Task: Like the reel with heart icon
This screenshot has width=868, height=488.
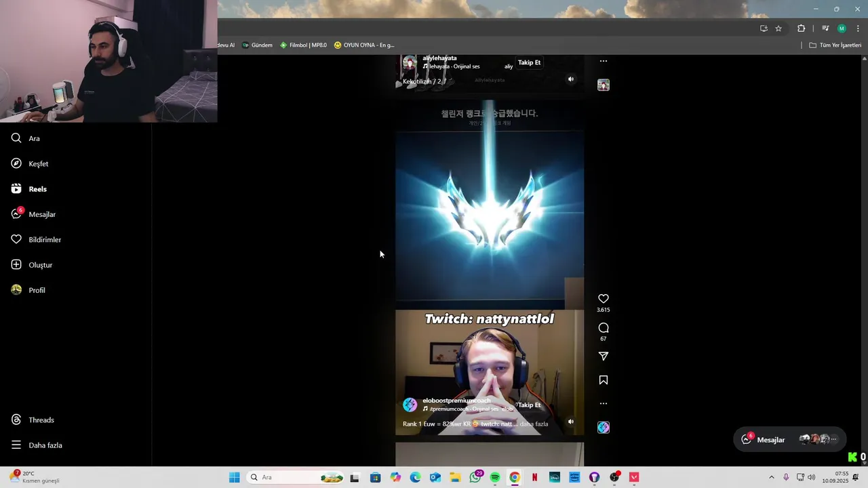Action: pos(604,299)
